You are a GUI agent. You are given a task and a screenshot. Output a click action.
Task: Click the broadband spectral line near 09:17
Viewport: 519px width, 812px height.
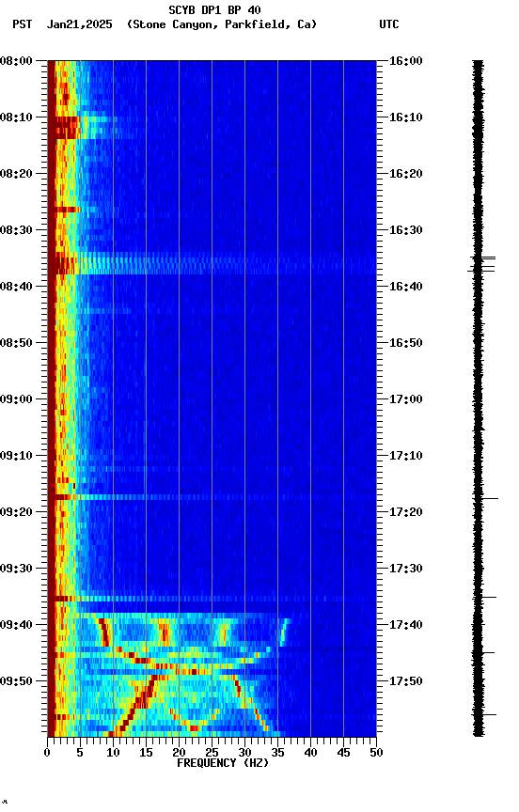click(212, 497)
